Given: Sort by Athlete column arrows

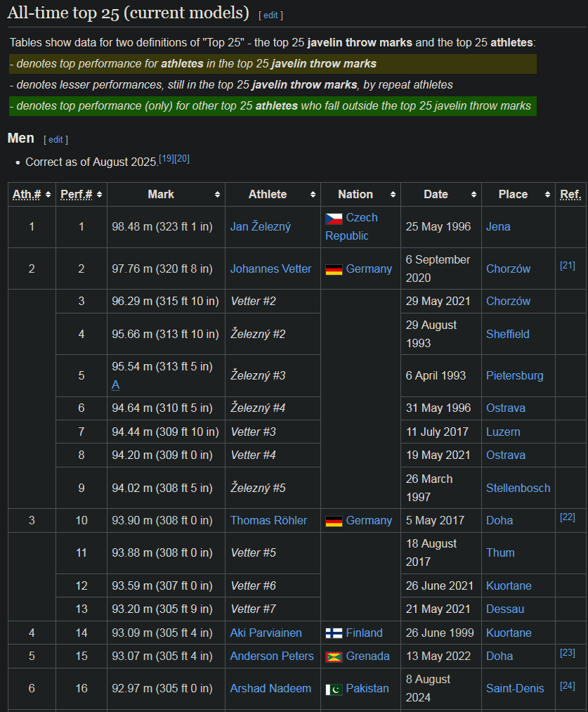Looking at the screenshot, I should (x=313, y=195).
